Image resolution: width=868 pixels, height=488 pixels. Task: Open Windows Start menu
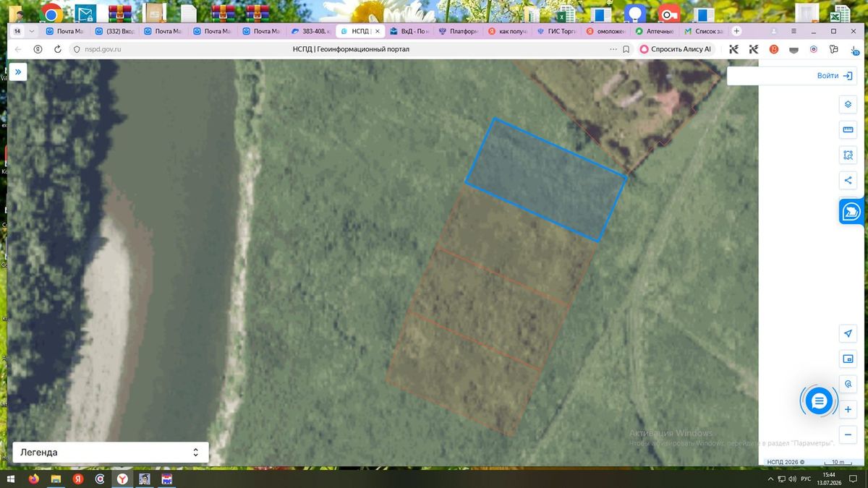pos(12,479)
